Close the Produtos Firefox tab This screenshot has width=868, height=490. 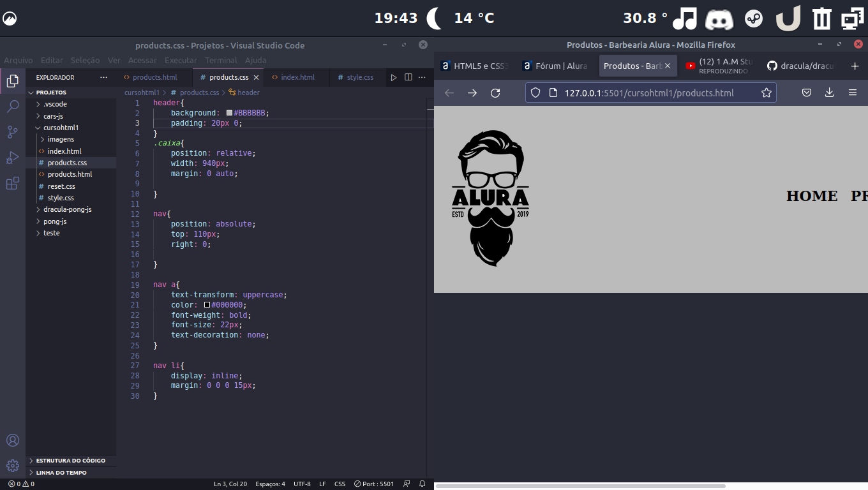click(668, 66)
